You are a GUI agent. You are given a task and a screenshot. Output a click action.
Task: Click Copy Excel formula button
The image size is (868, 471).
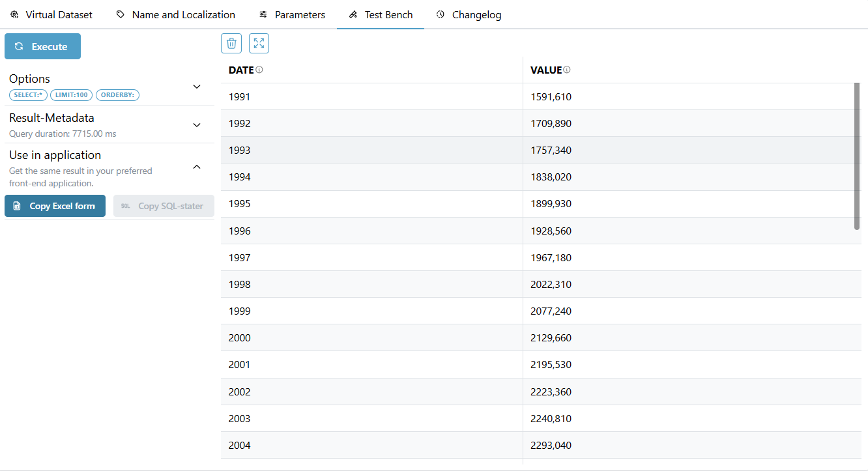pyautogui.click(x=55, y=206)
